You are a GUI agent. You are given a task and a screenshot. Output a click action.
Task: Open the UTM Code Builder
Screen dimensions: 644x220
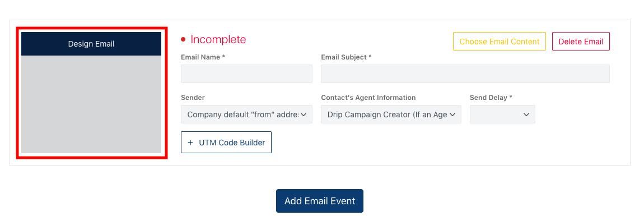tap(226, 142)
